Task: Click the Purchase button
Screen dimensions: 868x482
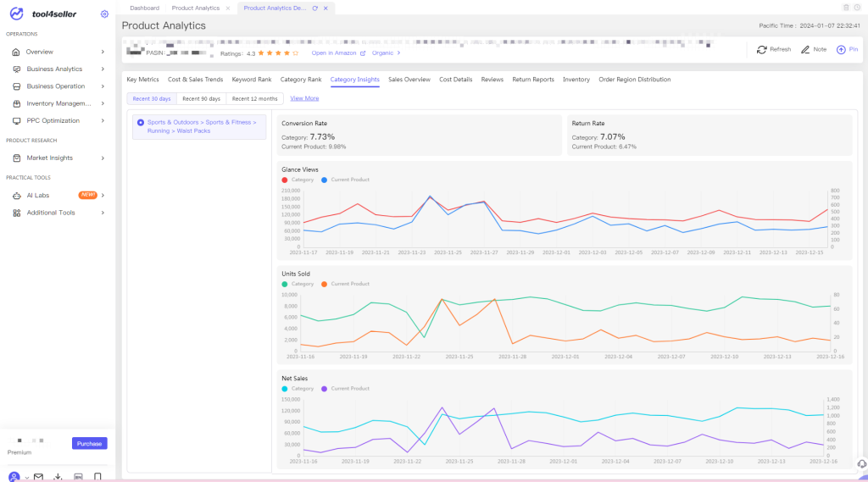Action: [90, 444]
